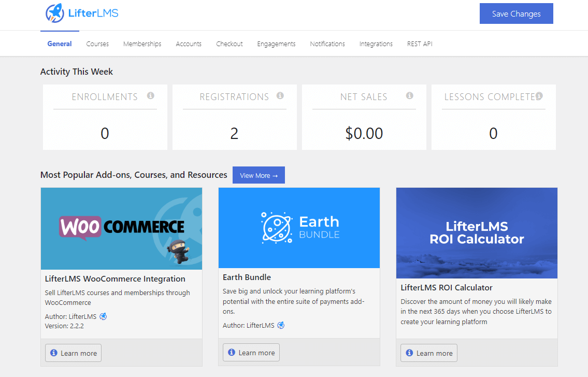Click the author badge icon under Earth Bundle
588x377 pixels.
(x=281, y=325)
